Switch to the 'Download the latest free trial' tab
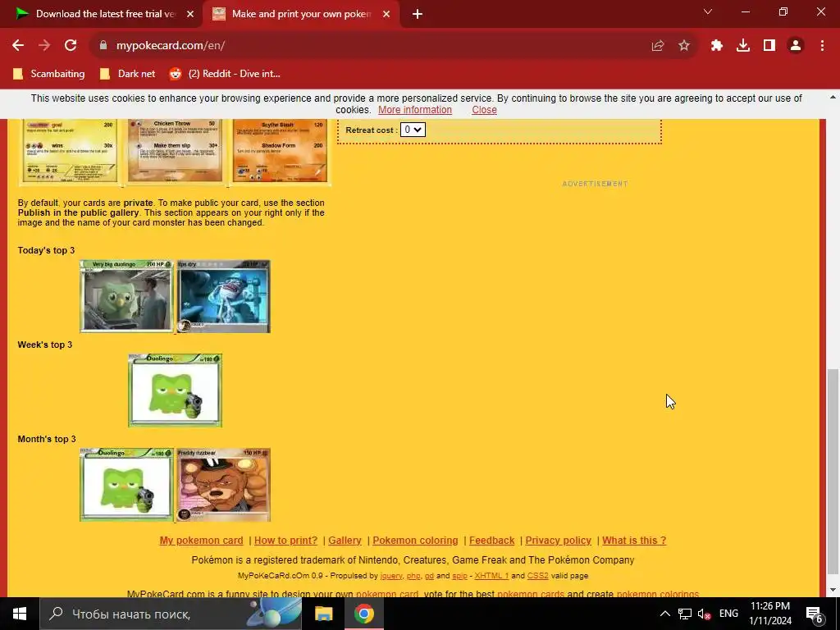The height and width of the screenshot is (630, 840). pyautogui.click(x=101, y=14)
